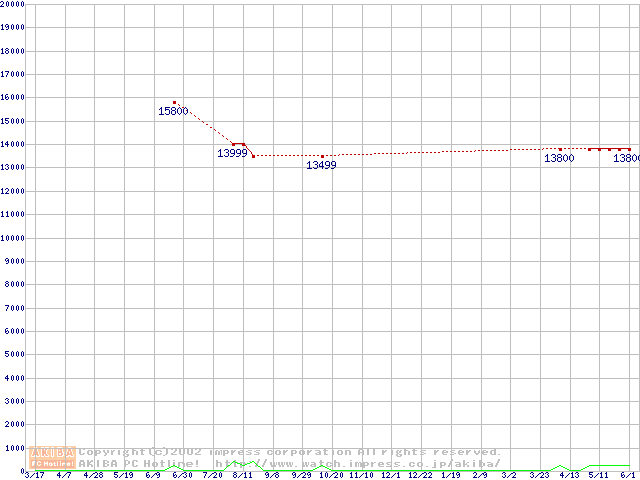Click the 6/30 date on the x-axis
Viewport: 640px width, 480px height.
coord(182,475)
